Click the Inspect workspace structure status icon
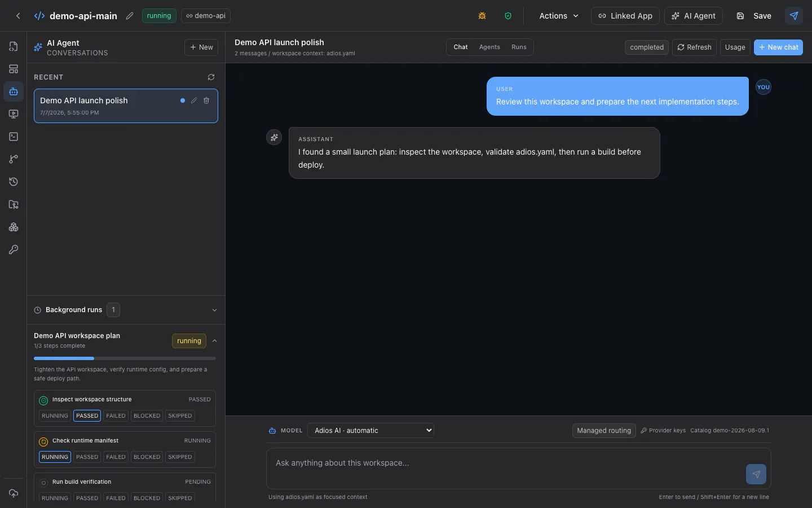This screenshot has height=508, width=812. click(x=43, y=401)
